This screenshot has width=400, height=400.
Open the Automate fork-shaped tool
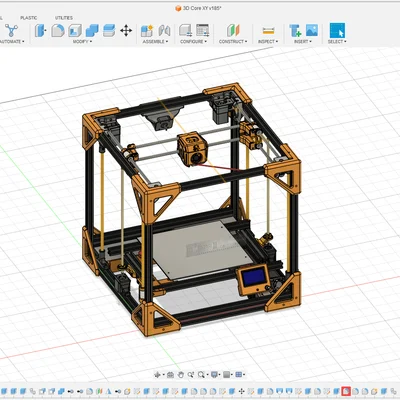[11, 30]
